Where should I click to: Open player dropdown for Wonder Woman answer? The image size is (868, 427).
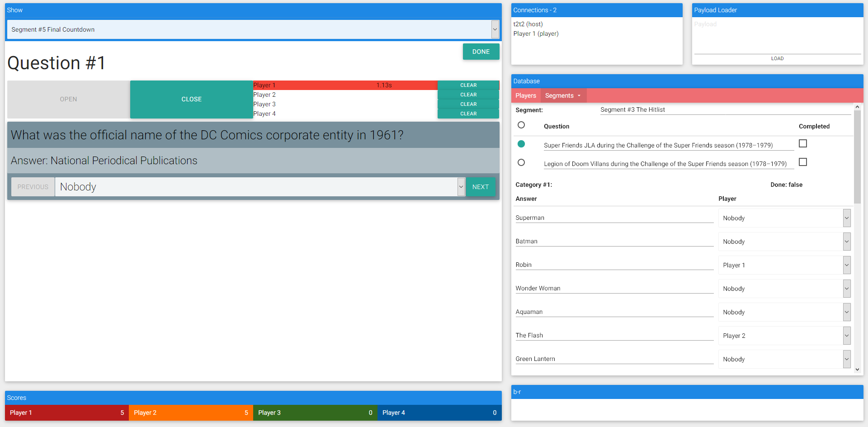point(784,289)
